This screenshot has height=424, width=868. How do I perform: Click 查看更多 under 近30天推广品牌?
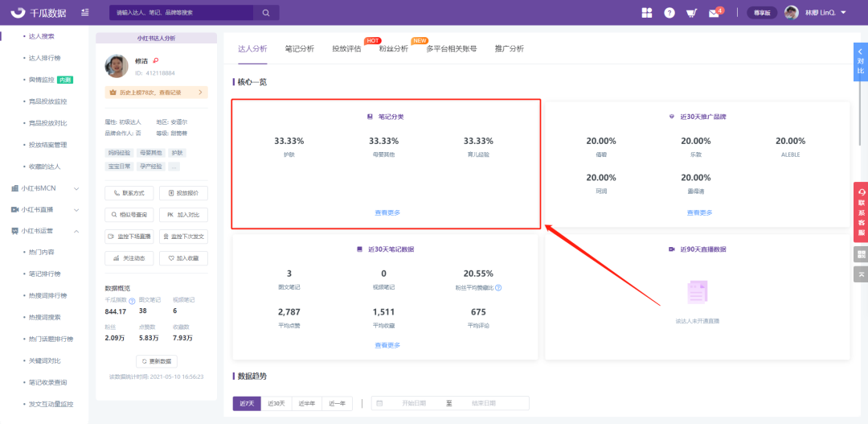tap(698, 212)
